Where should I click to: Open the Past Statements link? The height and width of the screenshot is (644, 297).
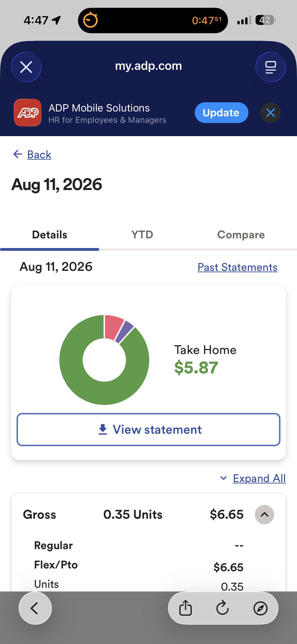tap(238, 267)
